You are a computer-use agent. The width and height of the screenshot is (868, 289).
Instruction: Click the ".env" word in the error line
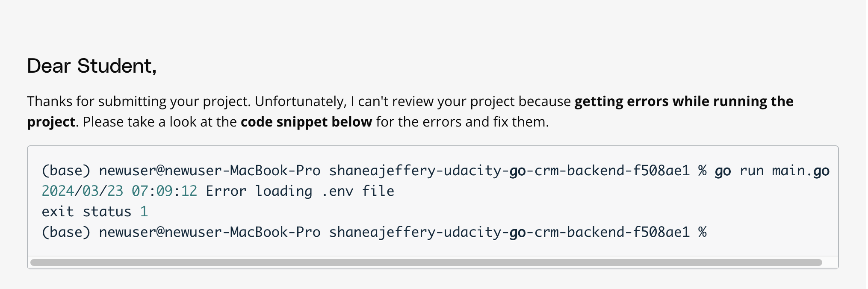[x=337, y=192]
